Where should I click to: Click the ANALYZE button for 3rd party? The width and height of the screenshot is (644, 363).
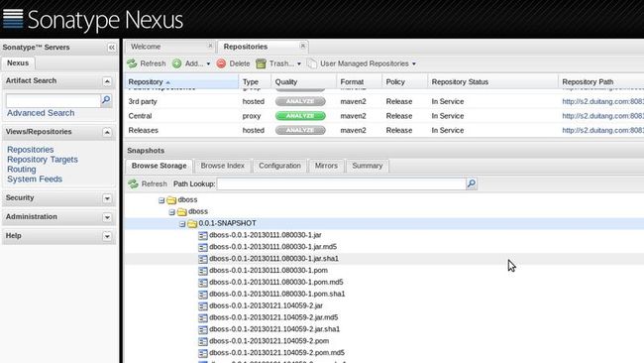tap(300, 101)
